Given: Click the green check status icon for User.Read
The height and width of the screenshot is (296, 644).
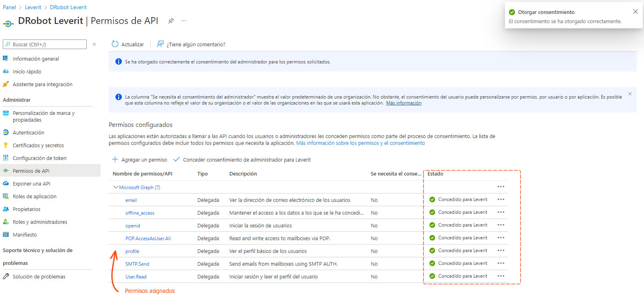Looking at the screenshot, I should coord(432,276).
